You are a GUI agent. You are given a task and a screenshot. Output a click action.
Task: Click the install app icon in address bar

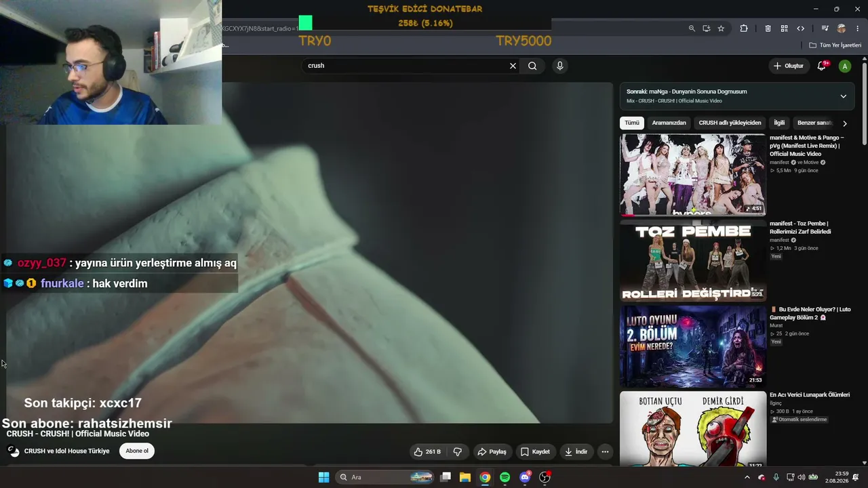[707, 28]
